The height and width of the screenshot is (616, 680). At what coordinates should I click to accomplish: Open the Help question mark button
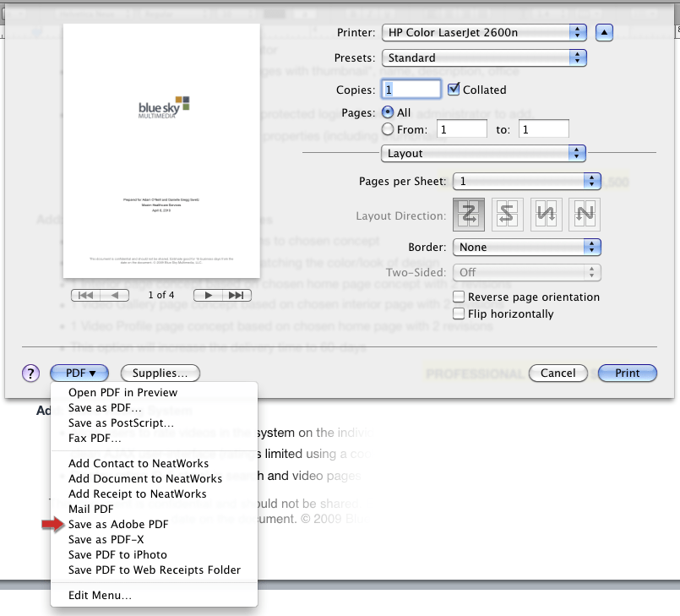31,373
